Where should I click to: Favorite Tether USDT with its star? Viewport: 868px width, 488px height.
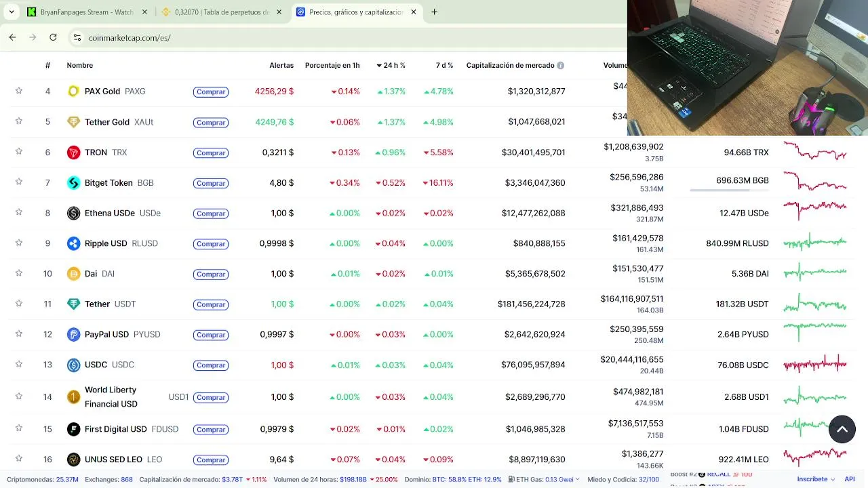click(19, 304)
